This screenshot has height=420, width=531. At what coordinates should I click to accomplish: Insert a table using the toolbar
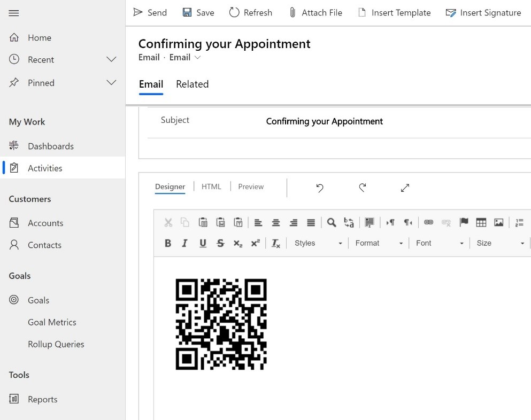pos(480,222)
